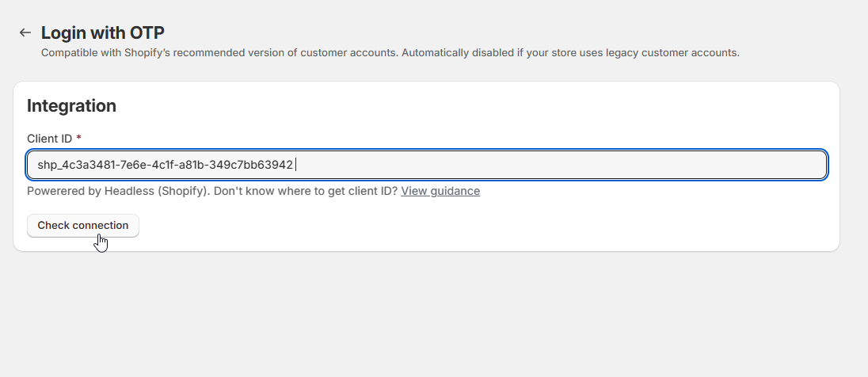Viewport: 868px width, 377px height.
Task: Place cursor at start of the shp_ client ID value
Action: 38,165
